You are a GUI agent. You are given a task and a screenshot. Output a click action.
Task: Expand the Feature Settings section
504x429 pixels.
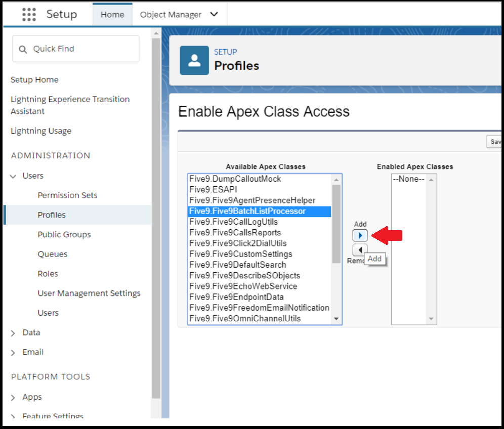click(13, 416)
